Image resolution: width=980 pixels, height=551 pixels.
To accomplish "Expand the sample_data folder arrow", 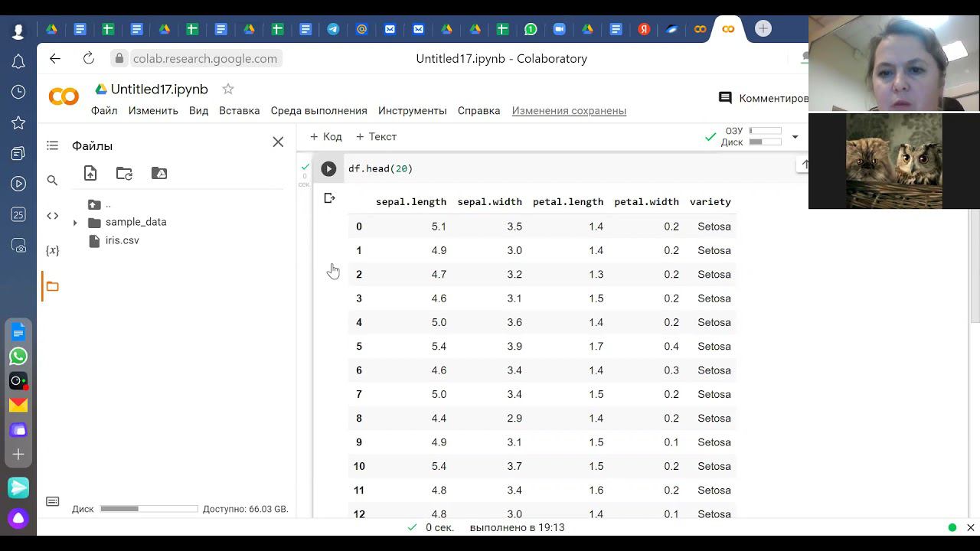I will point(75,223).
